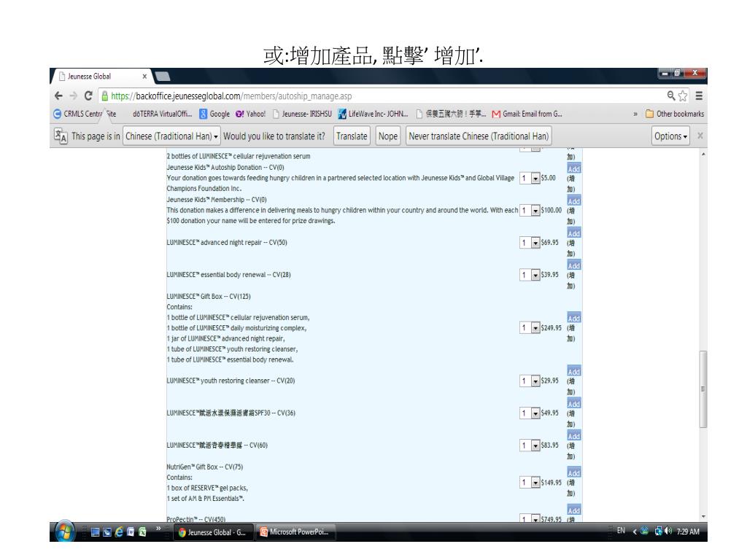This screenshot has height=560, width=747.
Task: Open the Chinese (Traditional Han) language dropdown
Action: click(171, 136)
